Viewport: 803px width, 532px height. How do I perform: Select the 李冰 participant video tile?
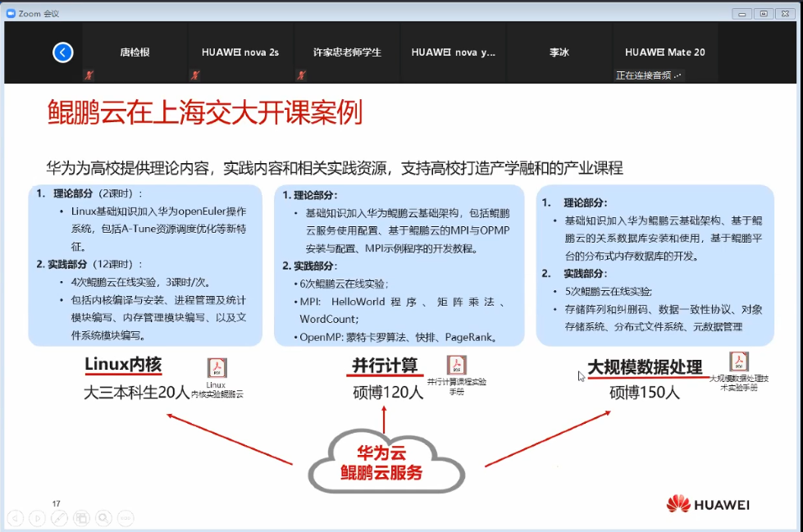[x=559, y=52]
